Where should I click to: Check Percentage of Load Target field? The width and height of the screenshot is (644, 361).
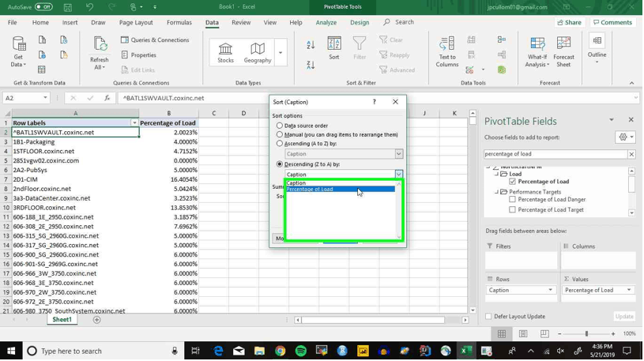click(512, 210)
